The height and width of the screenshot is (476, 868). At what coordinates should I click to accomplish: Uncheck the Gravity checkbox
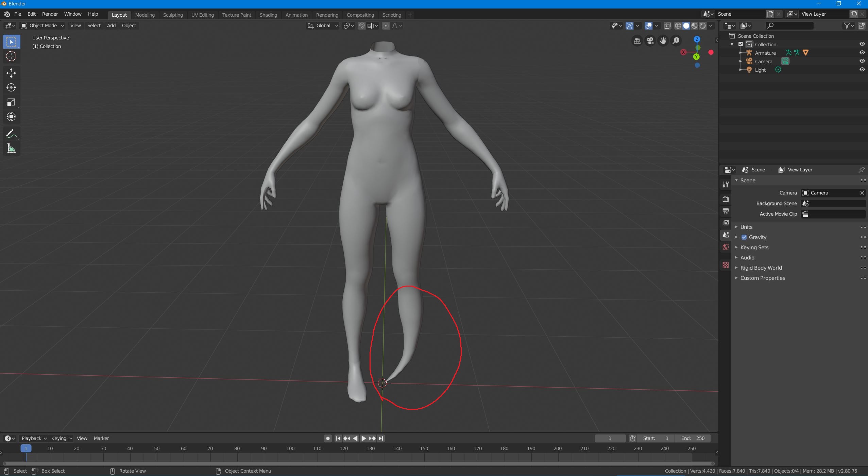744,237
